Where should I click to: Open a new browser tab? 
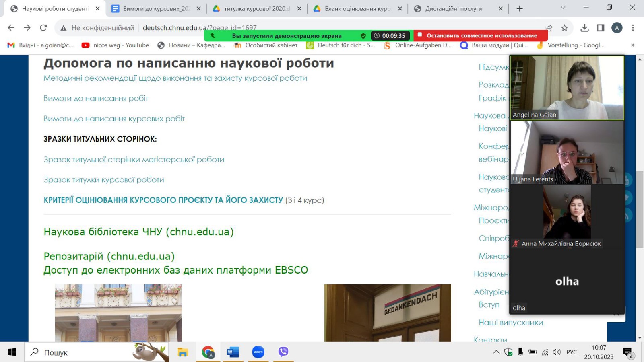pos(520,8)
